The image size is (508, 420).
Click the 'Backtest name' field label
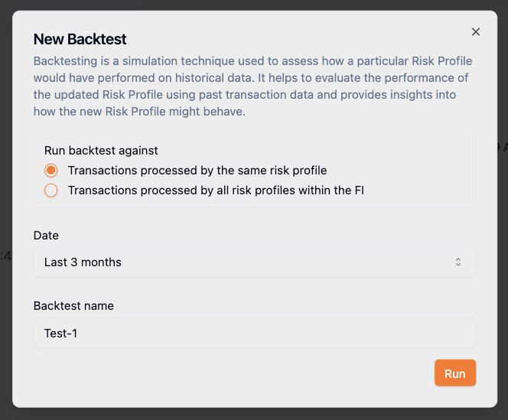point(73,305)
